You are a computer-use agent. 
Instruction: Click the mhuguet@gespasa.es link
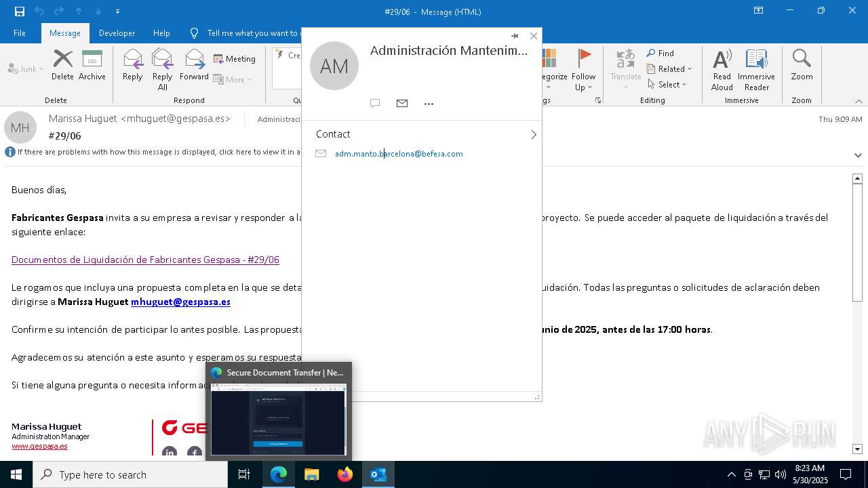coord(180,302)
